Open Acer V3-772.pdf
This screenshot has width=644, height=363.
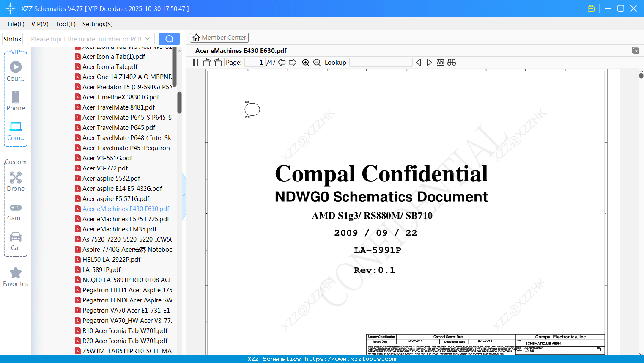click(101, 168)
